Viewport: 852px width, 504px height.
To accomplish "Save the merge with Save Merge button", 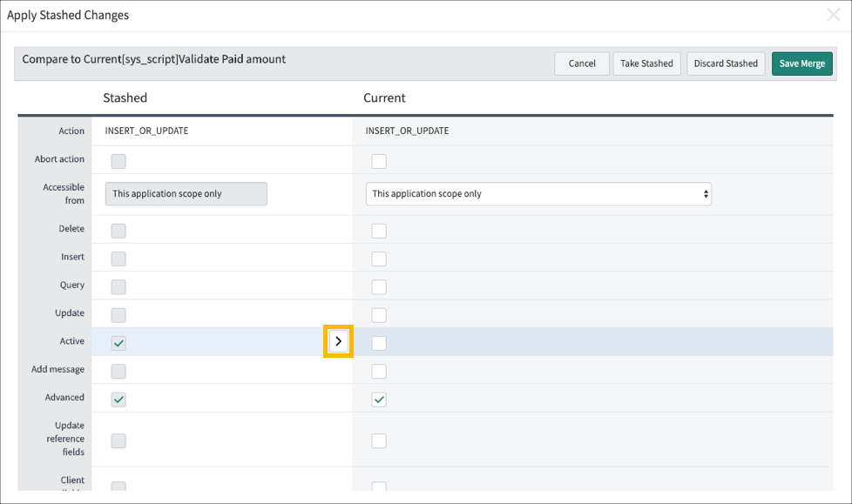I will [x=801, y=63].
